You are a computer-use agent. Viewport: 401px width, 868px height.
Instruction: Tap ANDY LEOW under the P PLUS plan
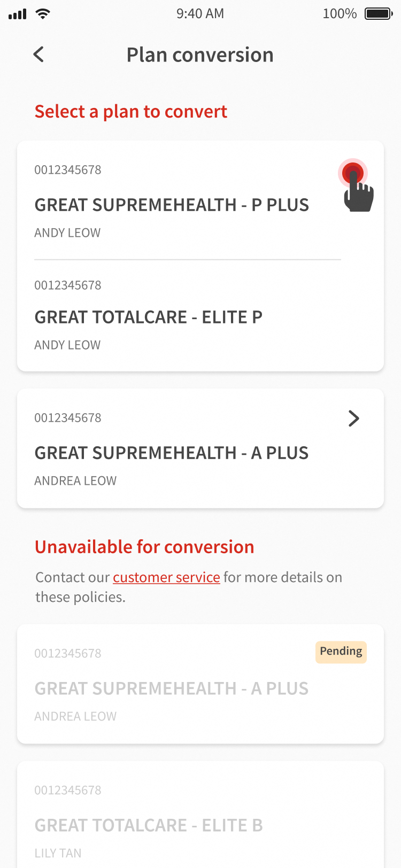67,233
